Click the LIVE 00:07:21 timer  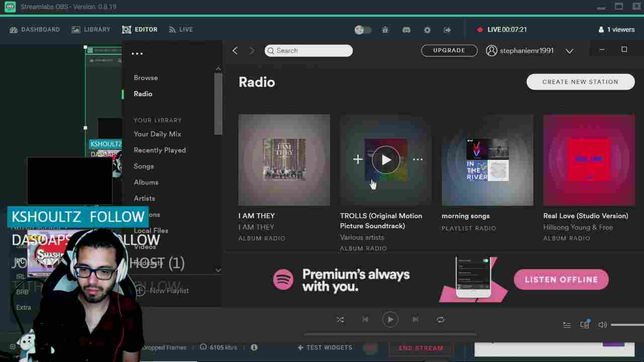pos(502,30)
